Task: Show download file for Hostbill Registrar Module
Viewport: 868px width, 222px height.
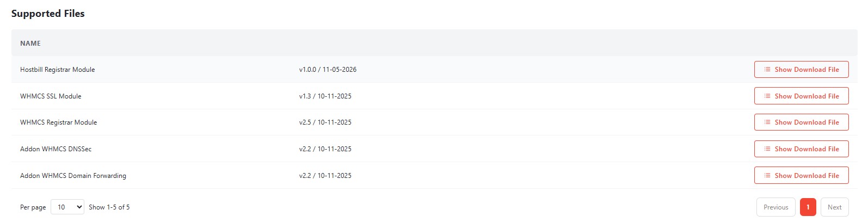Action: coord(801,70)
